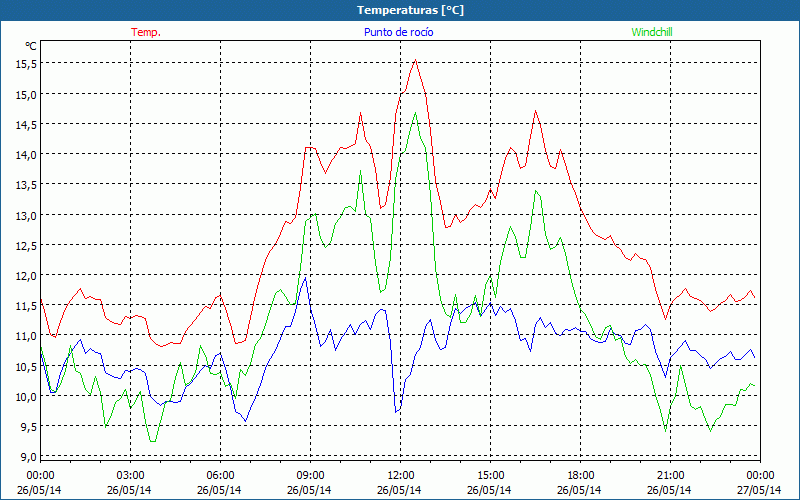Click the 10,5 y-axis value
This screenshot has width=800, height=500.
(x=27, y=366)
